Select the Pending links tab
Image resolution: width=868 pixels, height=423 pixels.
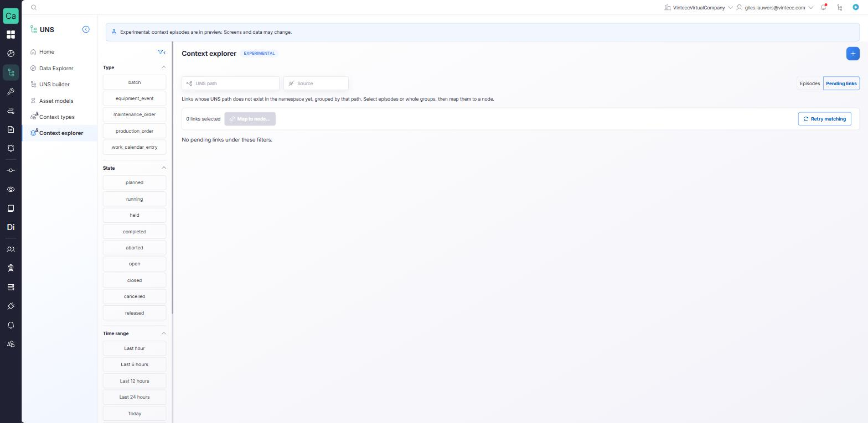[x=841, y=83]
